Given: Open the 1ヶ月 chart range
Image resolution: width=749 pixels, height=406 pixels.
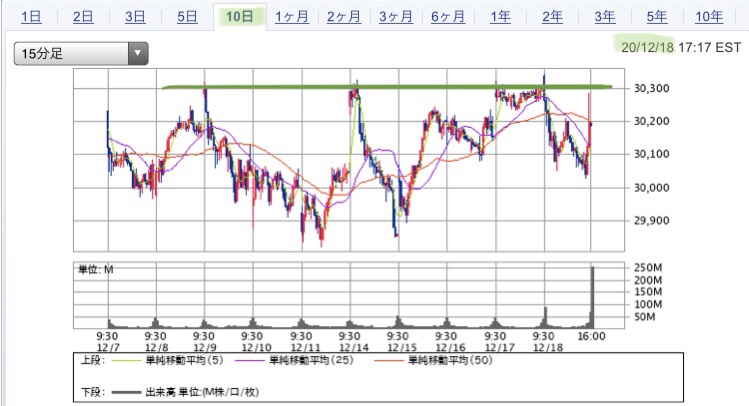Looking at the screenshot, I should pos(292,17).
